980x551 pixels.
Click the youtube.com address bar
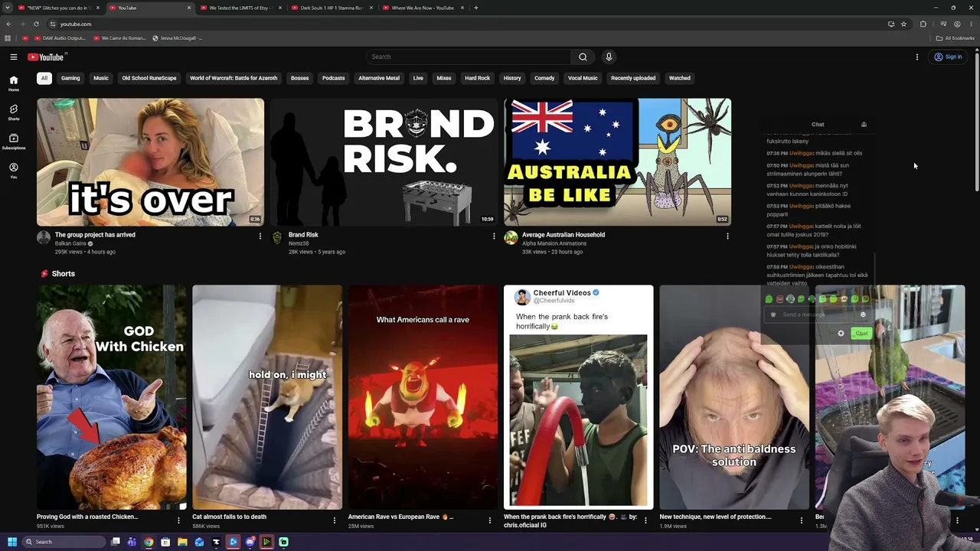click(467, 24)
